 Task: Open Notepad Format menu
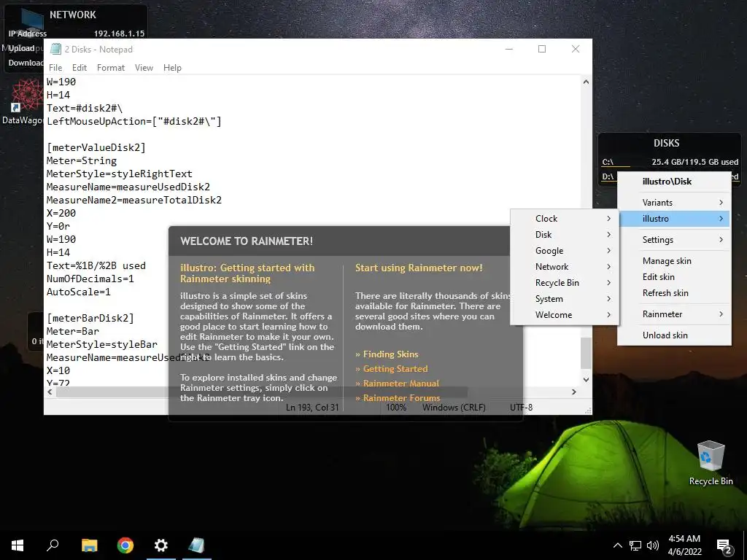pos(111,68)
